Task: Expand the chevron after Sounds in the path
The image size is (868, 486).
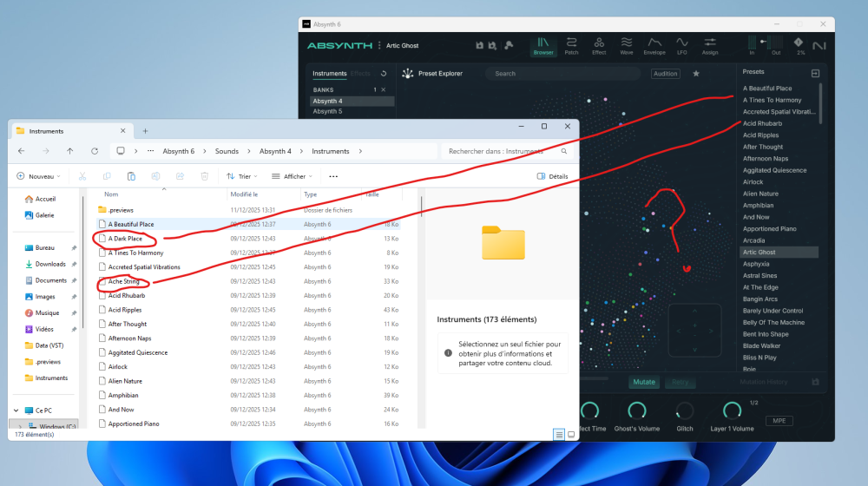Action: pos(249,151)
